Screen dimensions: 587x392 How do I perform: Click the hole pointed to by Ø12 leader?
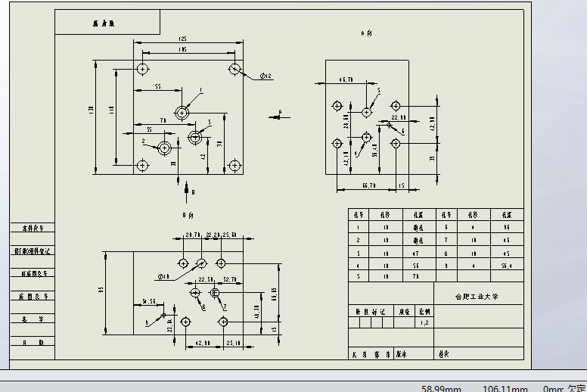(234, 70)
